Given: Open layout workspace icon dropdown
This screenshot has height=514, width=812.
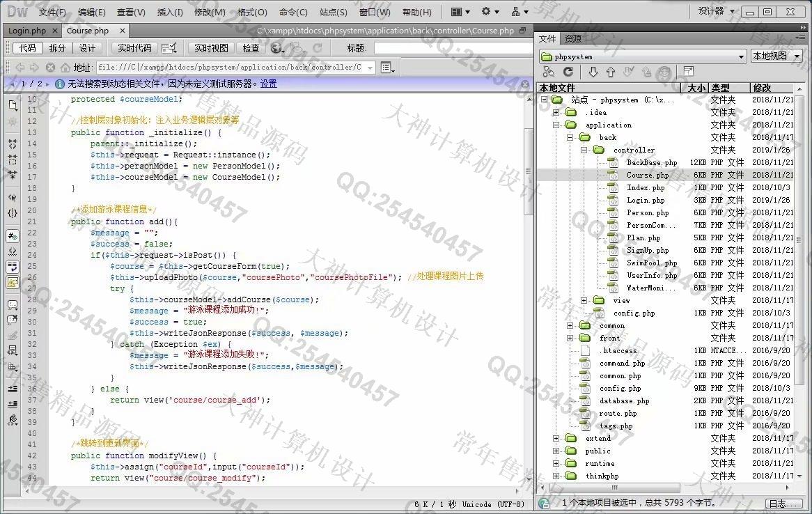Looking at the screenshot, I should click(460, 11).
